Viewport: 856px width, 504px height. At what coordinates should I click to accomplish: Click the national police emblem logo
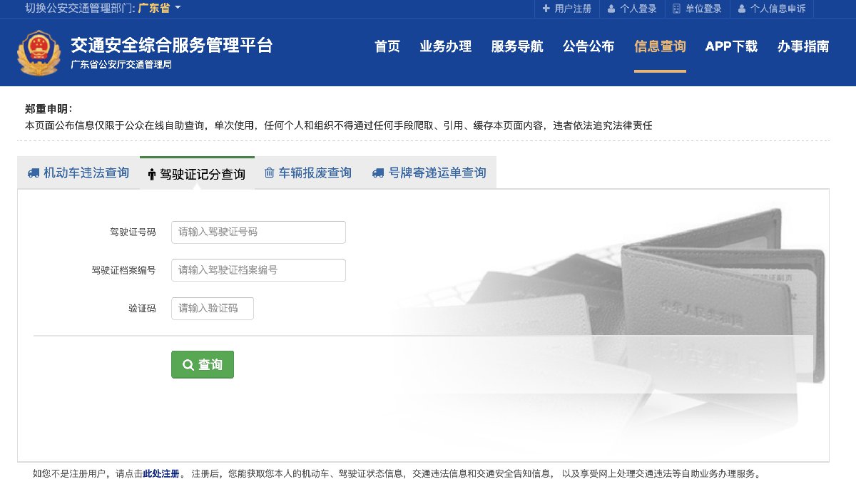[39, 53]
